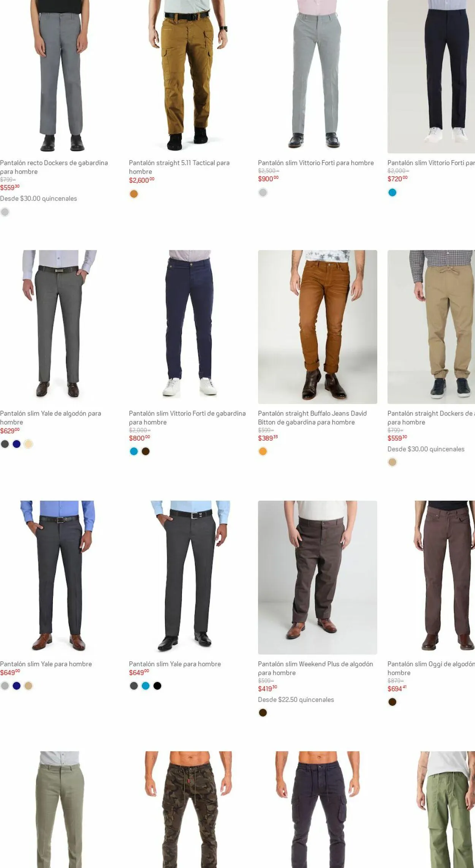
Task: Select the orange-brown swatch under 5.11 Tactical pants
Action: [x=134, y=194]
